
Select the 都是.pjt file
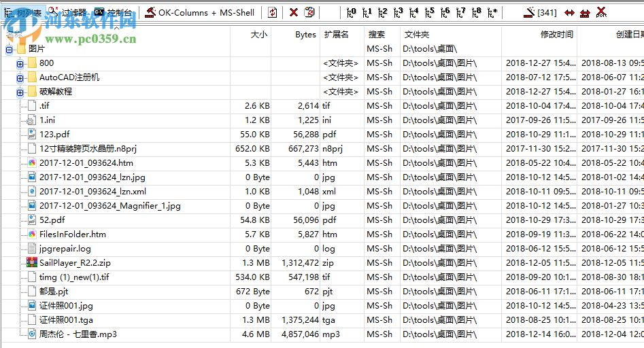click(x=54, y=292)
